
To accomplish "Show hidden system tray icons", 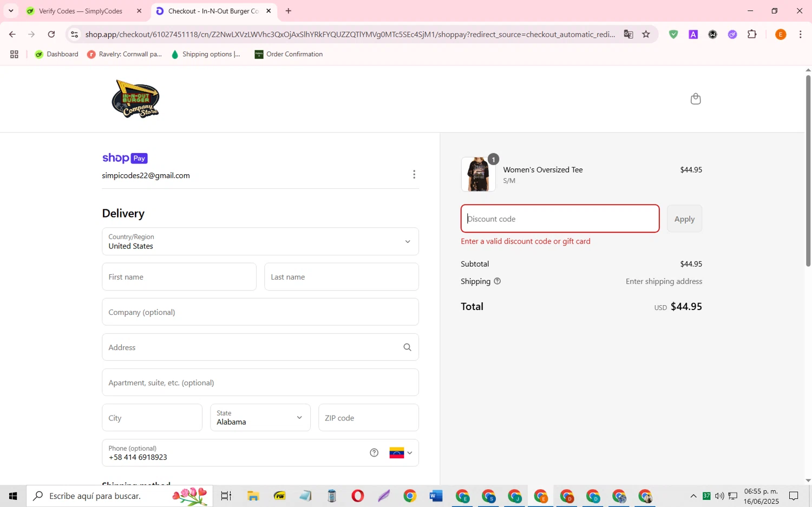I will coord(693,496).
